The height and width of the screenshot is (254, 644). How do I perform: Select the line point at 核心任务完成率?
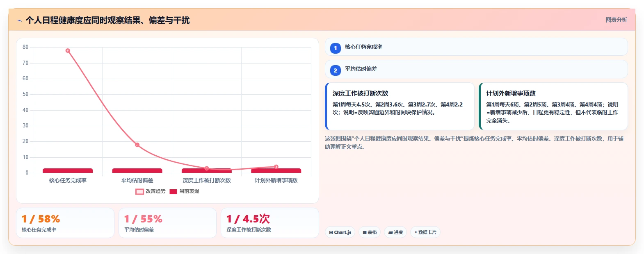pos(68,51)
